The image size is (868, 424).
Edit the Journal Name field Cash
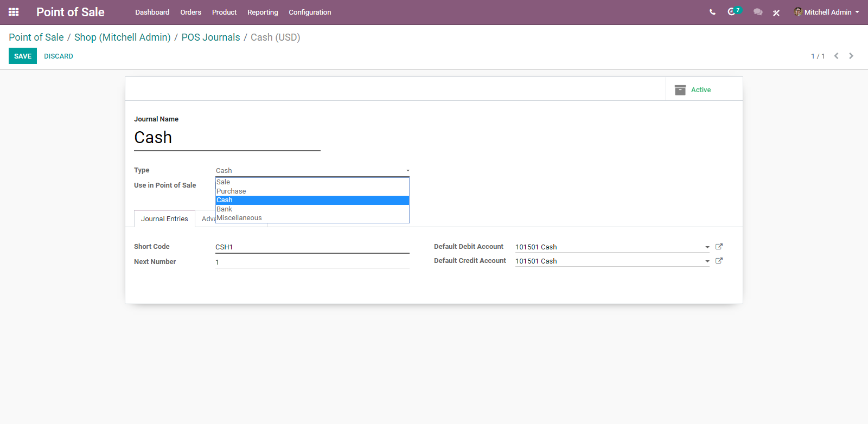pyautogui.click(x=227, y=138)
